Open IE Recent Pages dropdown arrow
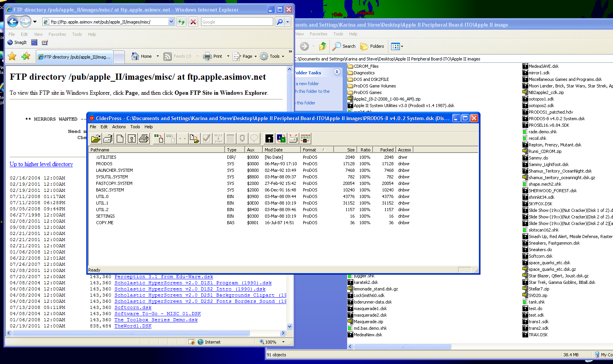Viewport: 613px width, 364px height. click(35, 22)
